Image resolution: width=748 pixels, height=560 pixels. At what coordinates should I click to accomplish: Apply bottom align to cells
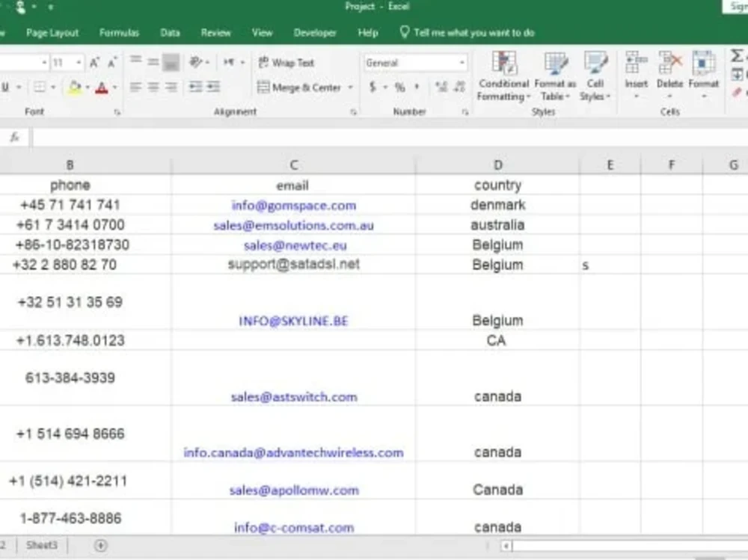(171, 62)
